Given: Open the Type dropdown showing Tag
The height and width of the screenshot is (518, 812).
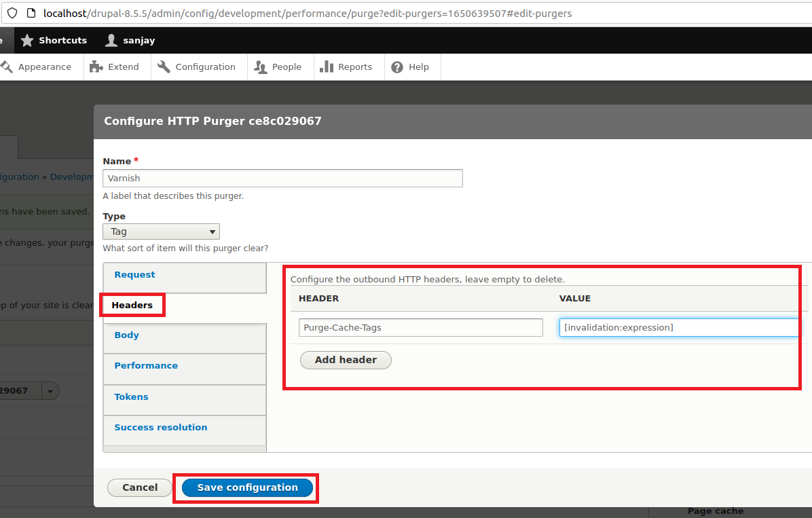Looking at the screenshot, I should [161, 232].
